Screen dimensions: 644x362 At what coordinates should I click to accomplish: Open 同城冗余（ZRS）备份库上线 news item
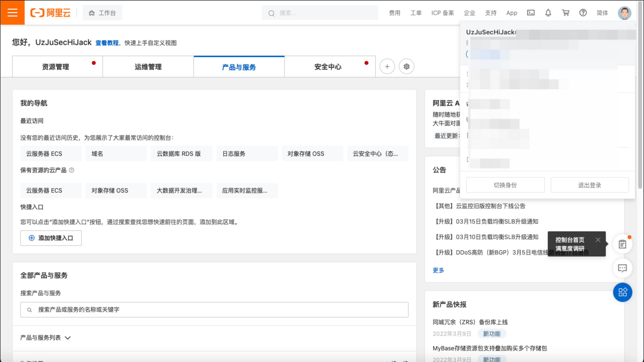point(470,322)
